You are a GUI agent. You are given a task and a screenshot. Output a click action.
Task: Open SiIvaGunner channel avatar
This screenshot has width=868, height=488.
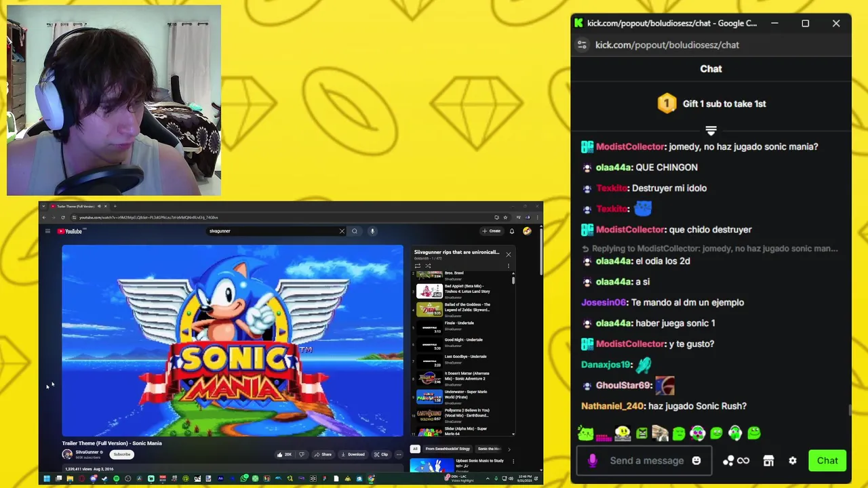67,454
